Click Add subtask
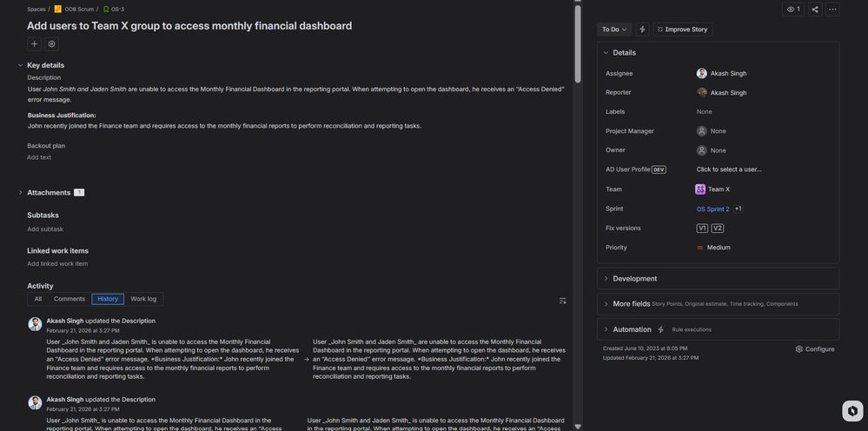 click(45, 229)
